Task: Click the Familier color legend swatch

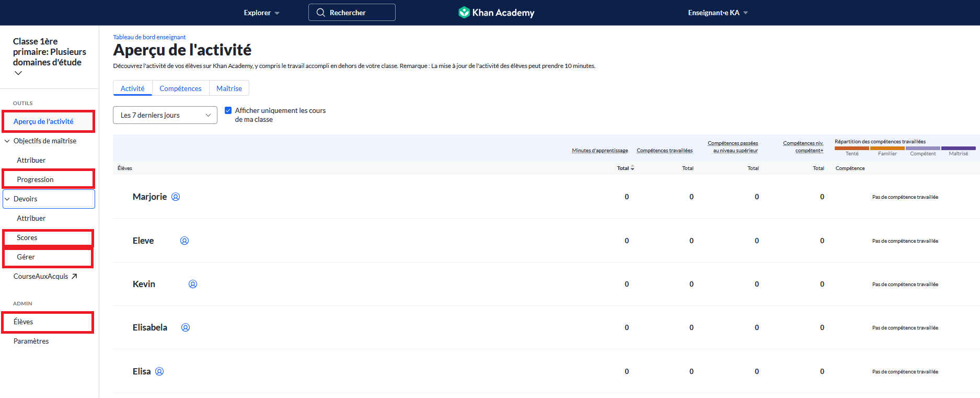Action: pos(887,149)
